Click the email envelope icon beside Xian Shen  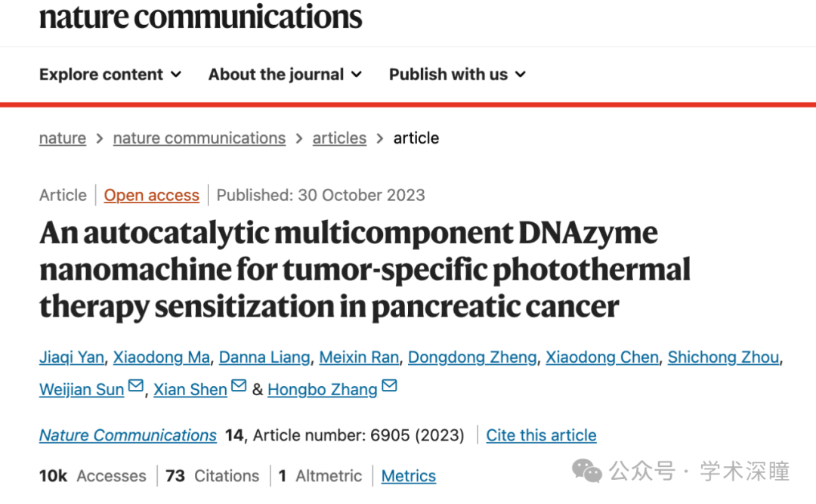pos(239,386)
